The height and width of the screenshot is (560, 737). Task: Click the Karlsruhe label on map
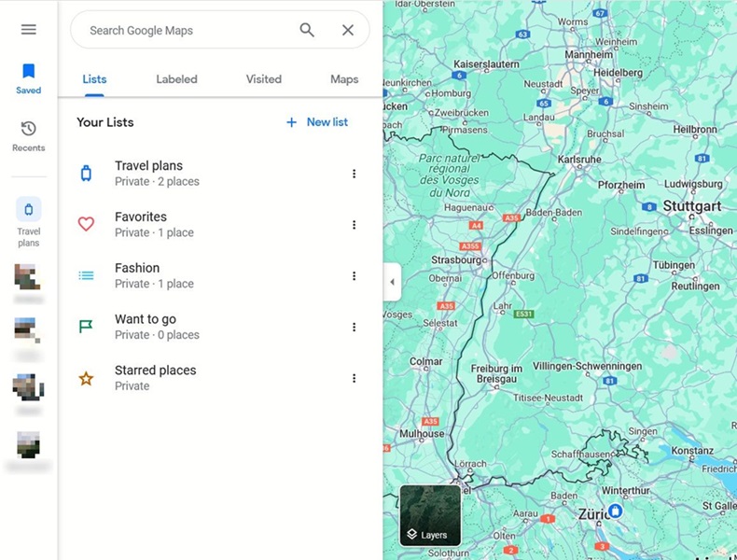coord(579,160)
